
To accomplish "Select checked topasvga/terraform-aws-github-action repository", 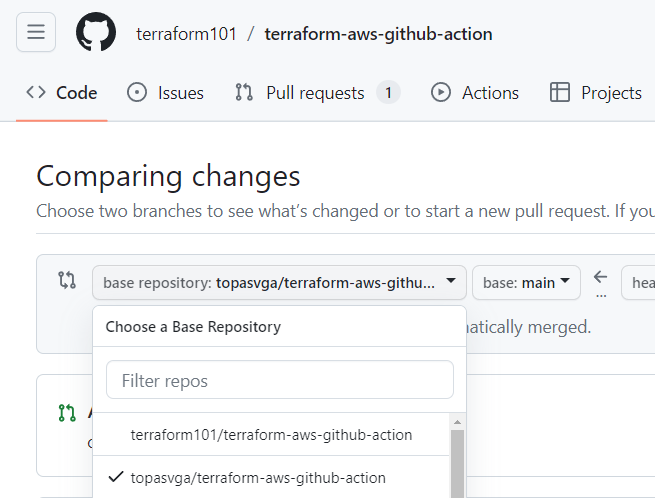I will pos(258,478).
